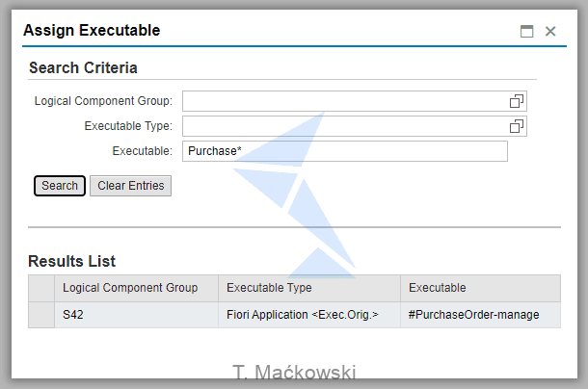Click the Assign Executable dialog title
This screenshot has width=588, height=389.
tap(92, 31)
